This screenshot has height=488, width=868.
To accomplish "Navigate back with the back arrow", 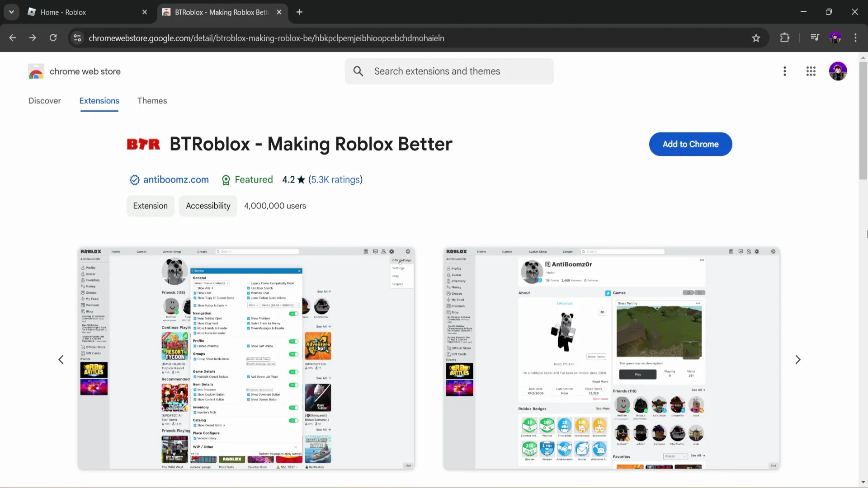I will pyautogui.click(x=12, y=38).
